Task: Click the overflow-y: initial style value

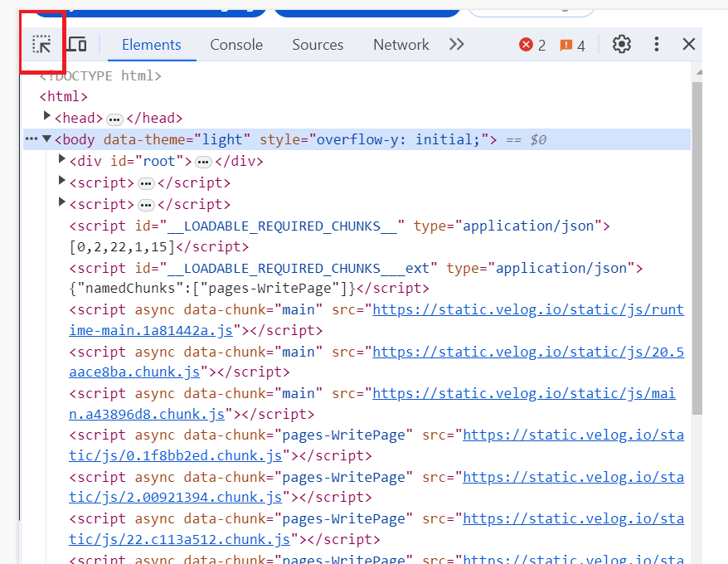Action: (398, 139)
